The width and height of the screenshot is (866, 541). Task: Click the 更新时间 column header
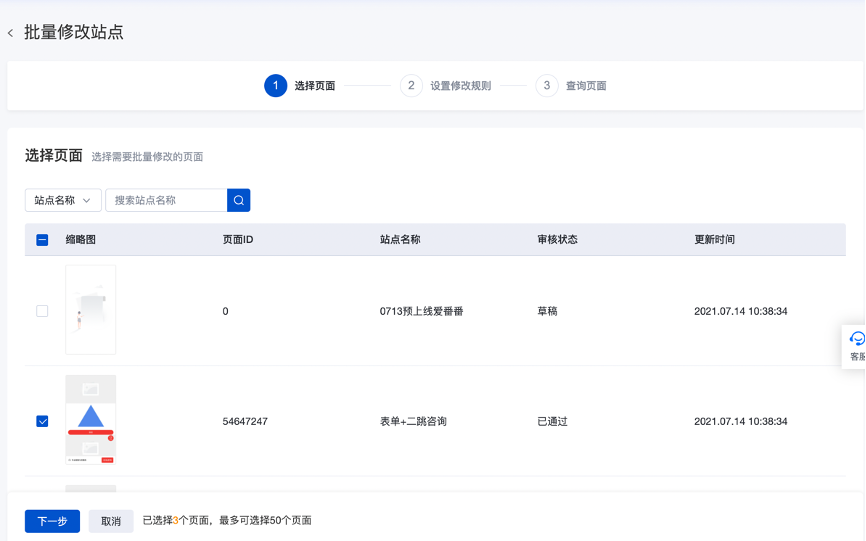pyautogui.click(x=714, y=240)
